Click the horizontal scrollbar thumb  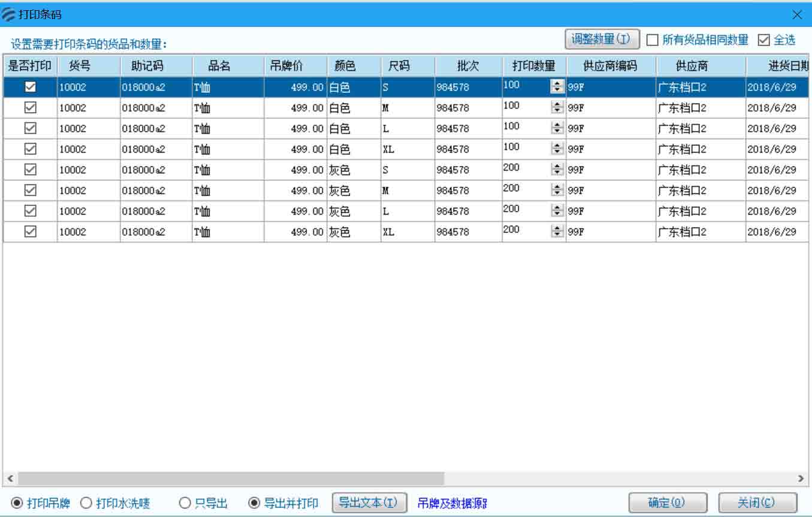pyautogui.click(x=231, y=479)
